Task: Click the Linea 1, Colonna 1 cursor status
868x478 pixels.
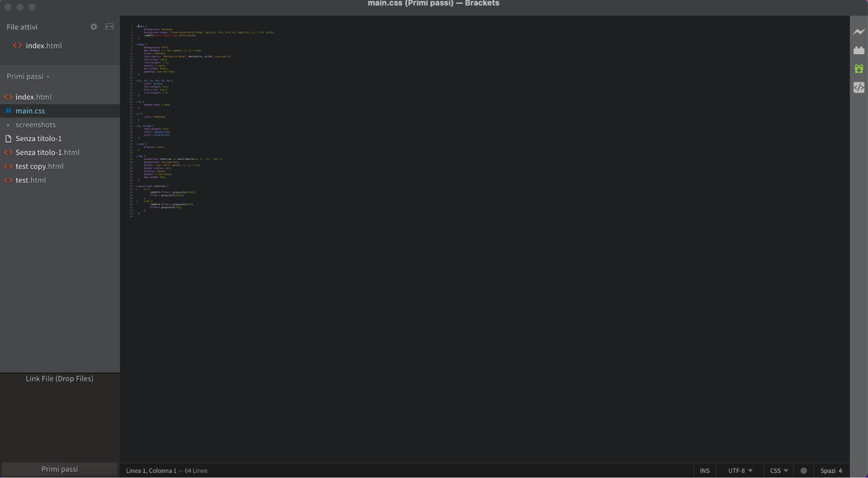Action: tap(151, 471)
